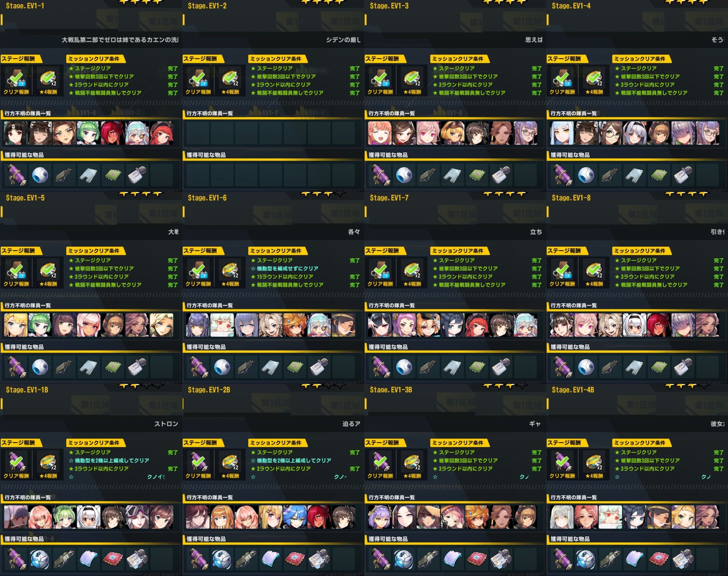
Task: Open ミッションクリア条件 tab in Stage EV1-8
Action: coord(641,251)
